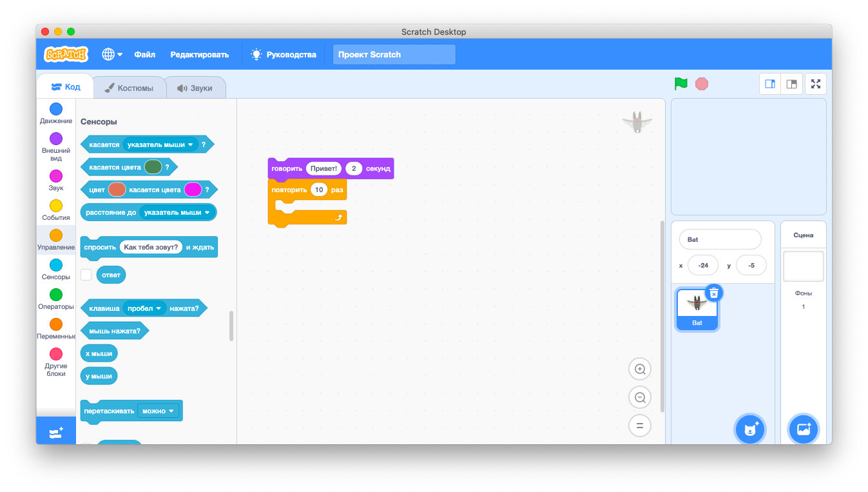Screen dimensions: 868x492
Task: Open the choose sprite cat button
Action: [x=750, y=429]
